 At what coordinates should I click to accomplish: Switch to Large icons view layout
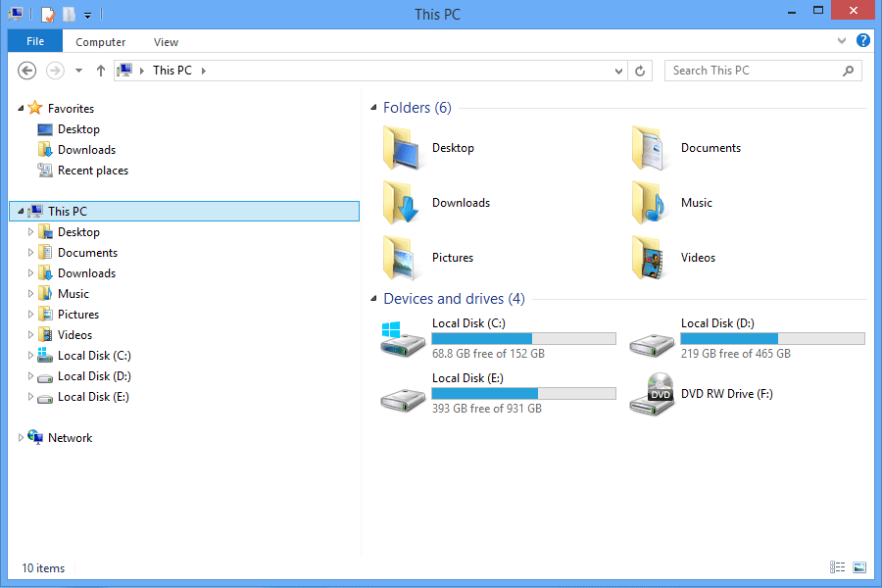859,567
